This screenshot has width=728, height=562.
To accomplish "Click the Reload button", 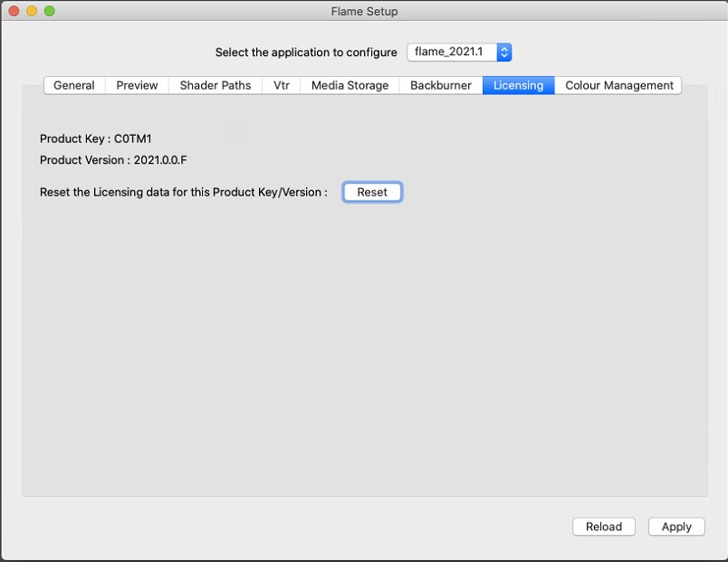I will tap(604, 527).
